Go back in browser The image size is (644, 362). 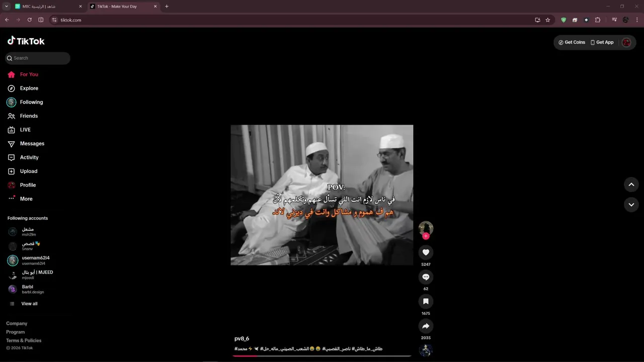pyautogui.click(x=7, y=20)
